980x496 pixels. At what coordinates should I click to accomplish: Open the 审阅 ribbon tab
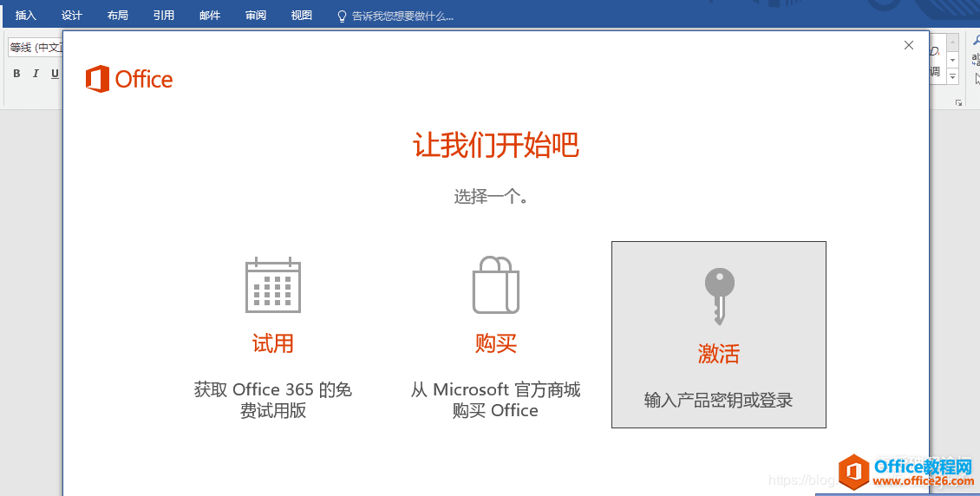tap(256, 15)
